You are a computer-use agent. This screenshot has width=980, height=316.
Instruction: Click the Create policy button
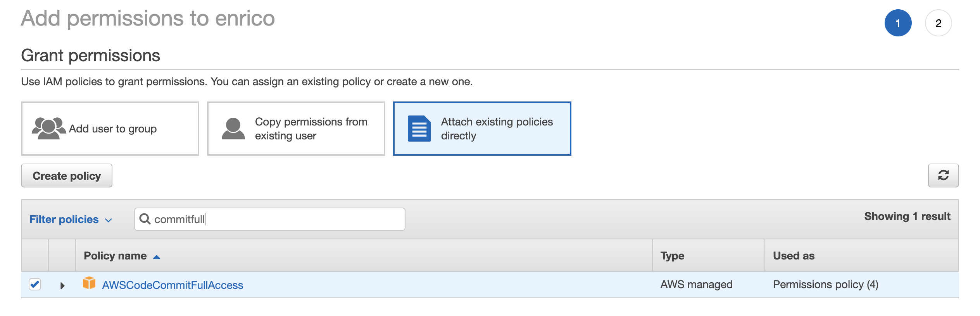click(x=67, y=175)
